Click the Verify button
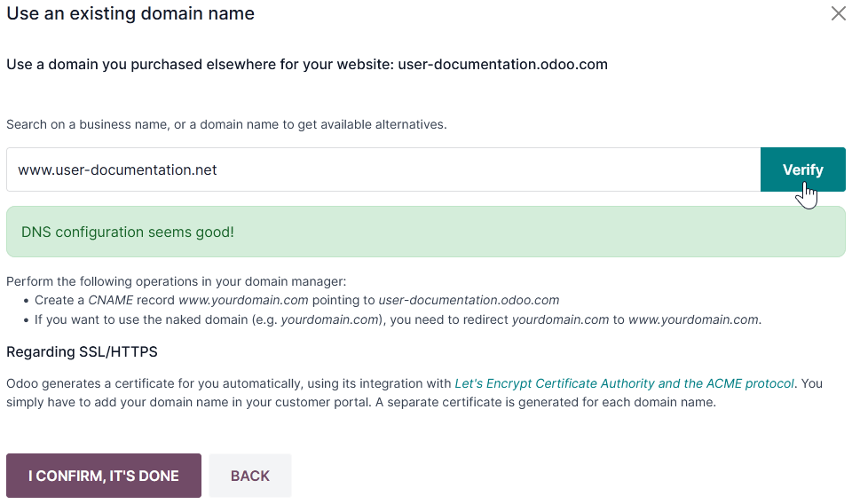The width and height of the screenshot is (852, 504). click(802, 169)
